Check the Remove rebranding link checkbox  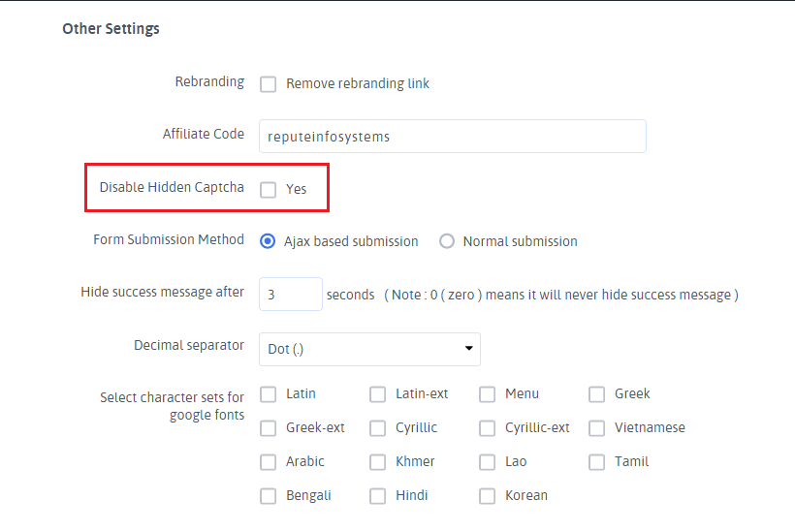click(x=269, y=84)
